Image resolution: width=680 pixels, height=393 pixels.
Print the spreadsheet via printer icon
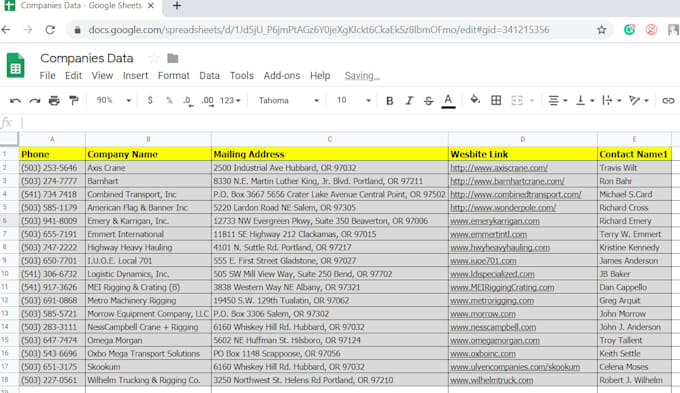54,101
